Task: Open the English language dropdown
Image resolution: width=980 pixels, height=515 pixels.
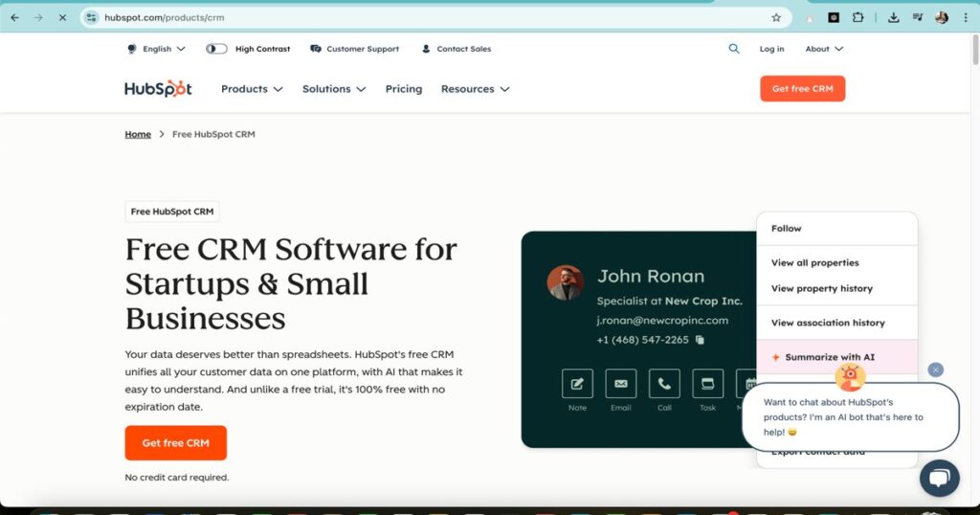Action: coord(156,49)
